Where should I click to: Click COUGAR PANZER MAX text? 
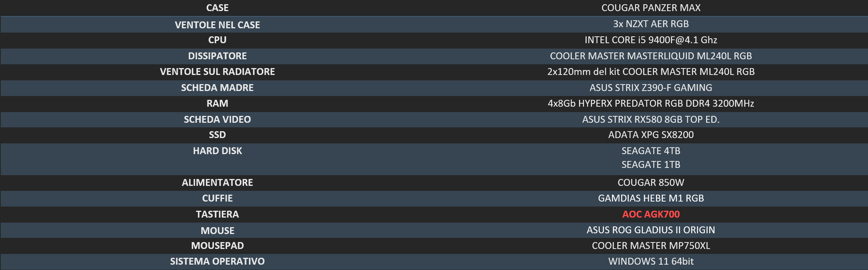pyautogui.click(x=651, y=8)
